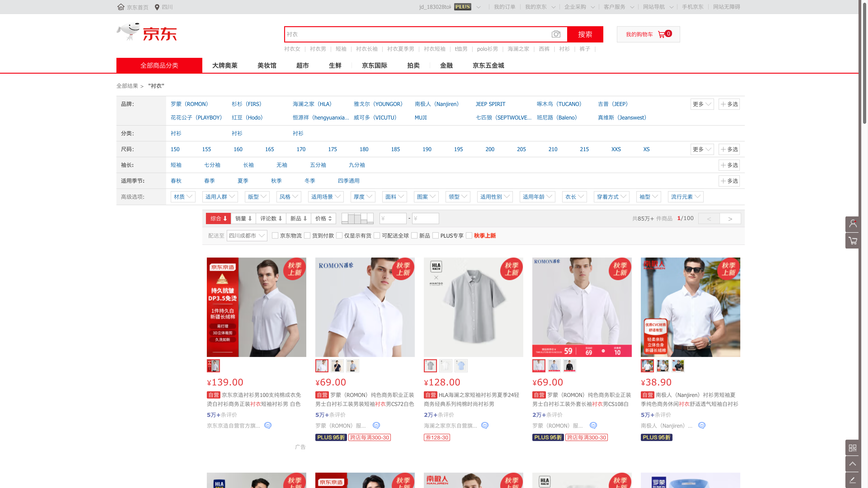Viewport: 868px width, 488px height.
Task: Click the red 搜索 button
Action: [585, 34]
